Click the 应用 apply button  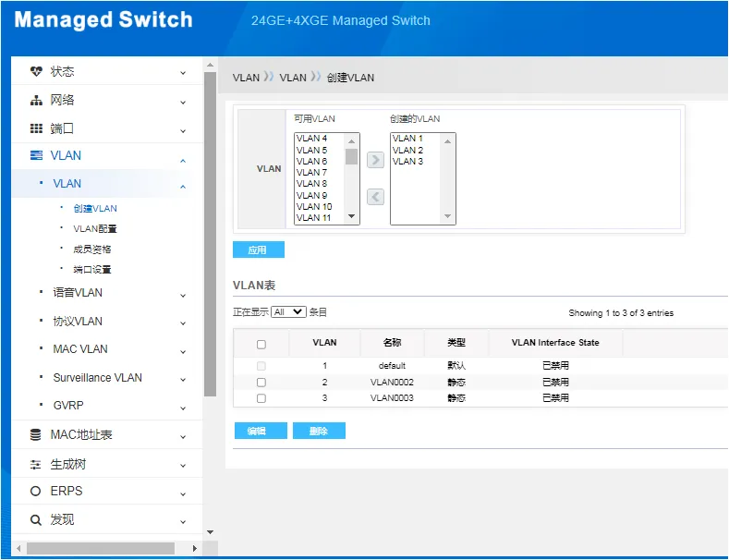pos(259,250)
